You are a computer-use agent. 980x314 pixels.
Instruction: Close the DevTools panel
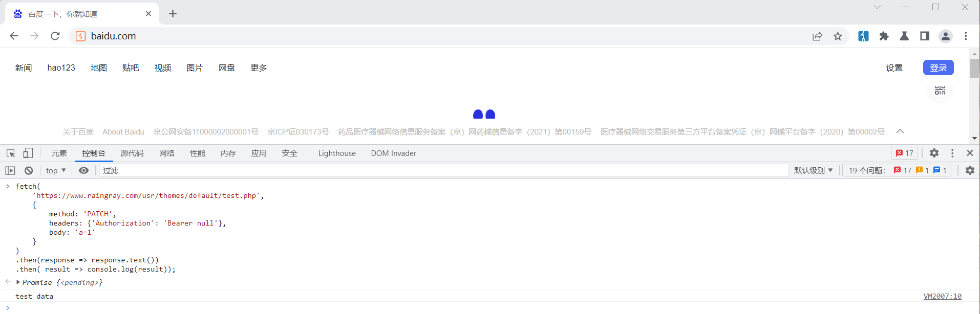[x=970, y=153]
